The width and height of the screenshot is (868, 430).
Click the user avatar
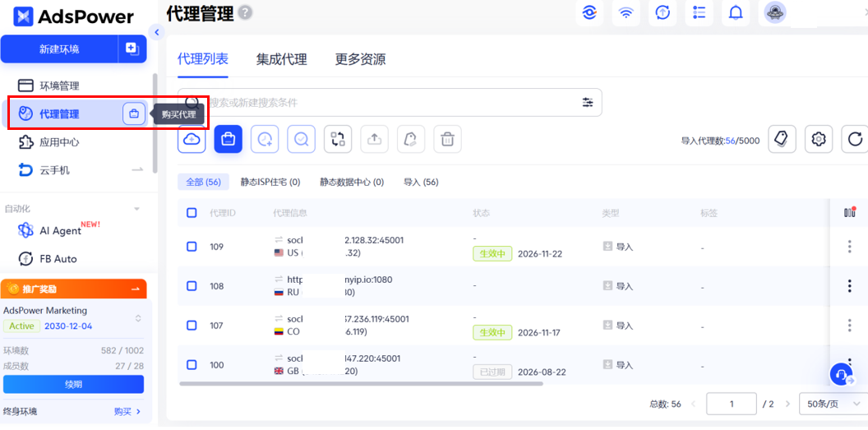[x=775, y=12]
